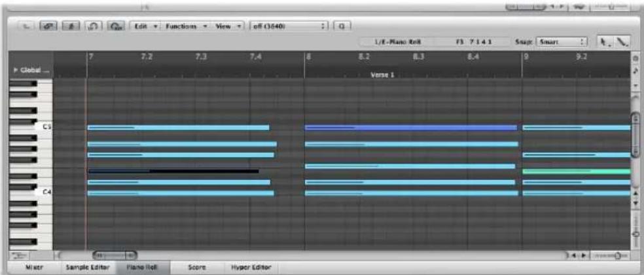The height and width of the screenshot is (275, 644).
Task: Select the Piano Roll tab
Action: point(142,267)
